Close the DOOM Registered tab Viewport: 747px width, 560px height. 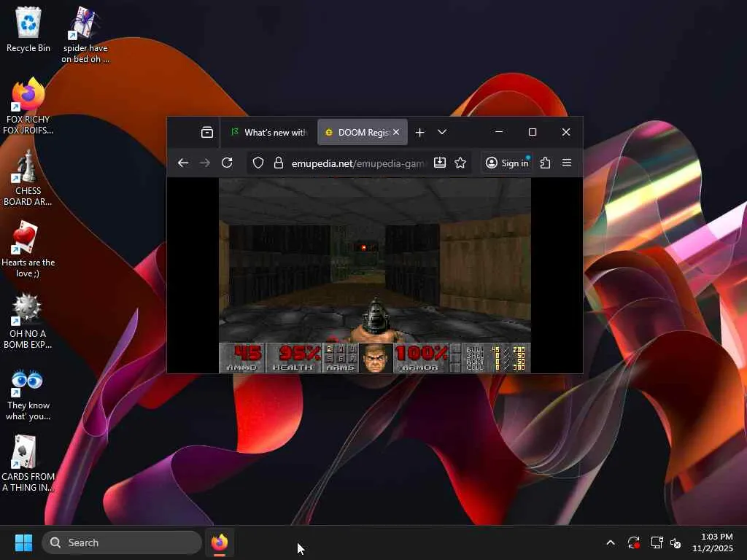click(396, 133)
